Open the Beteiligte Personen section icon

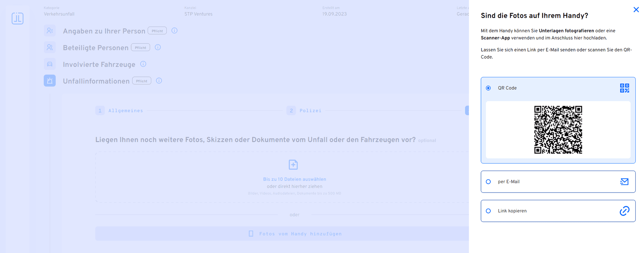pos(50,47)
